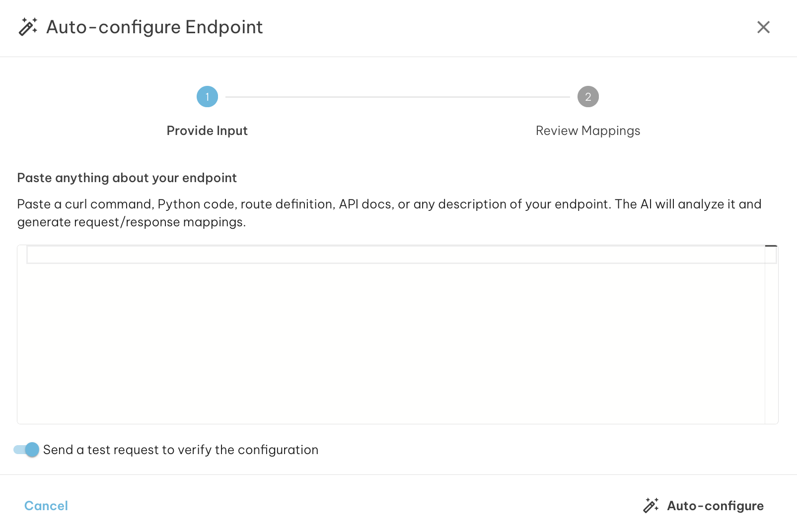The width and height of the screenshot is (797, 532).
Task: Click the "Auto-configure Endpoint" title text
Action: [154, 27]
